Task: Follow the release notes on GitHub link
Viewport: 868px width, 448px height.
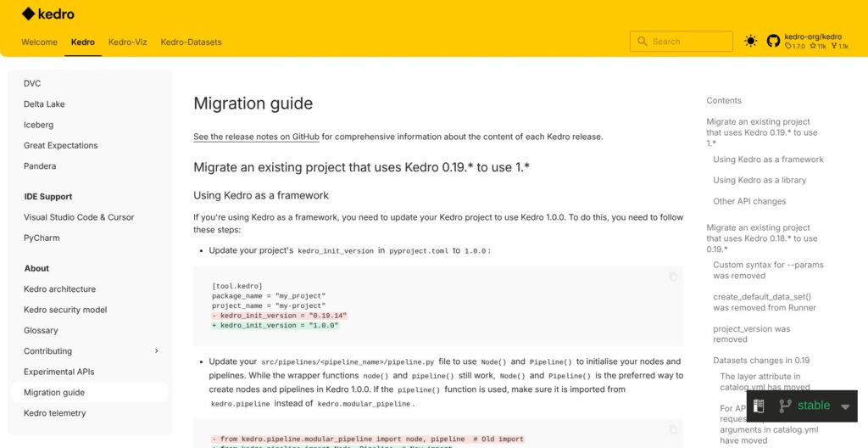Action: (256, 137)
